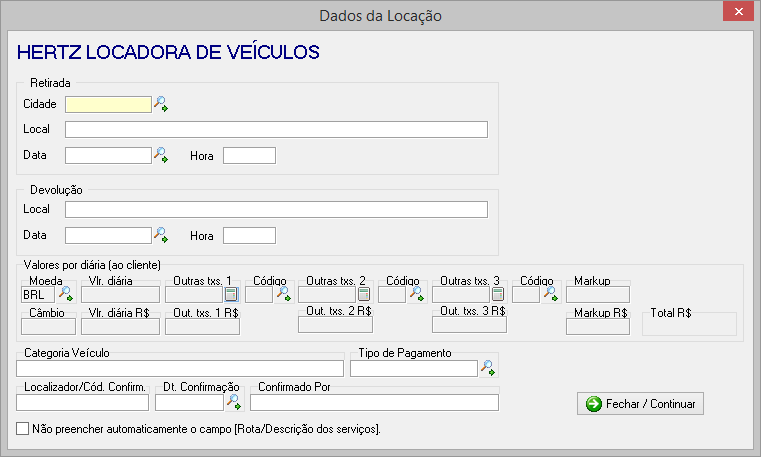Open city lookup next to Cidade field
The image size is (761, 457).
(161, 104)
